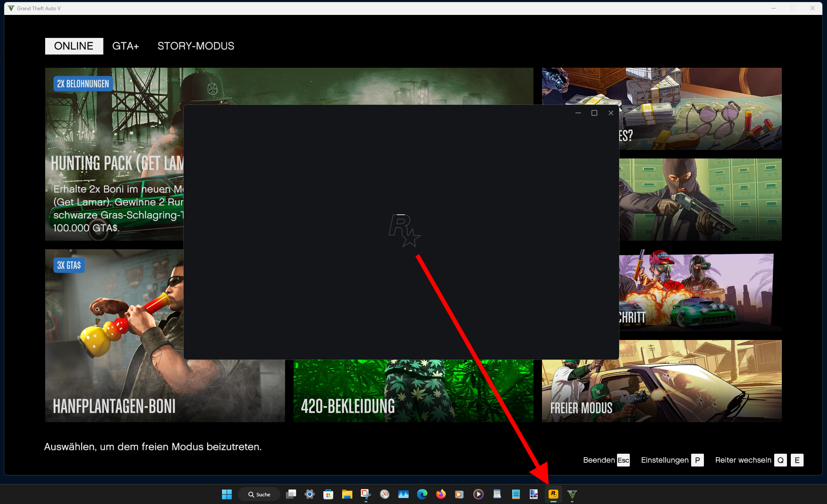Open Firefox from the taskbar

441,494
